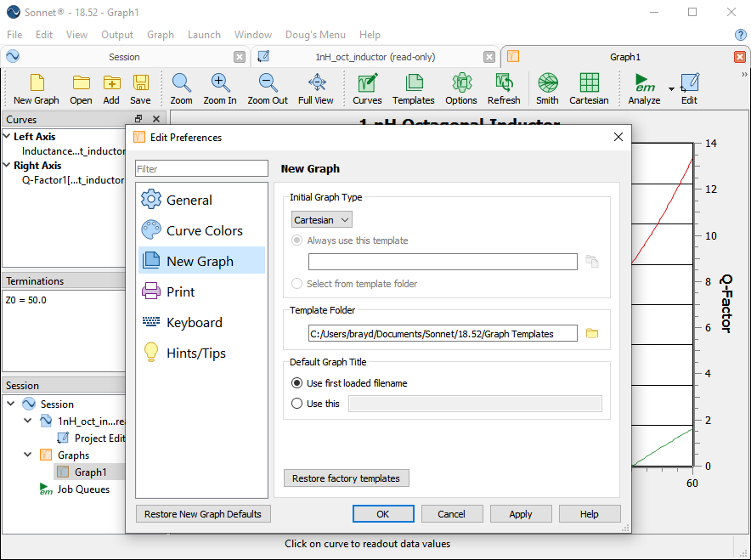Open the Cartesian Initial Graph Type dropdown
This screenshot has height=560, width=751.
[x=322, y=220]
